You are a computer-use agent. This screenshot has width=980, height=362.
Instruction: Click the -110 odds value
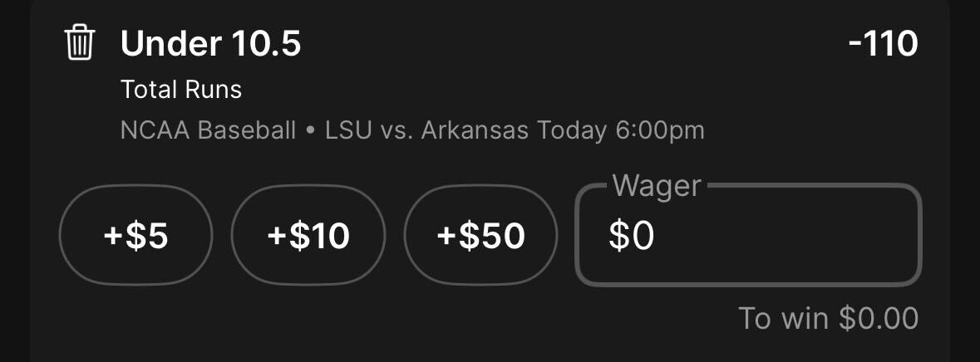[883, 44]
